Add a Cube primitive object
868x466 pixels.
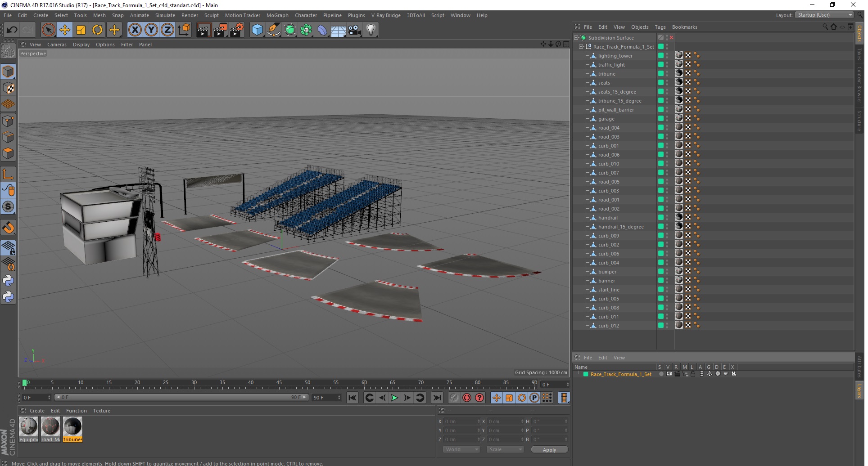click(257, 30)
